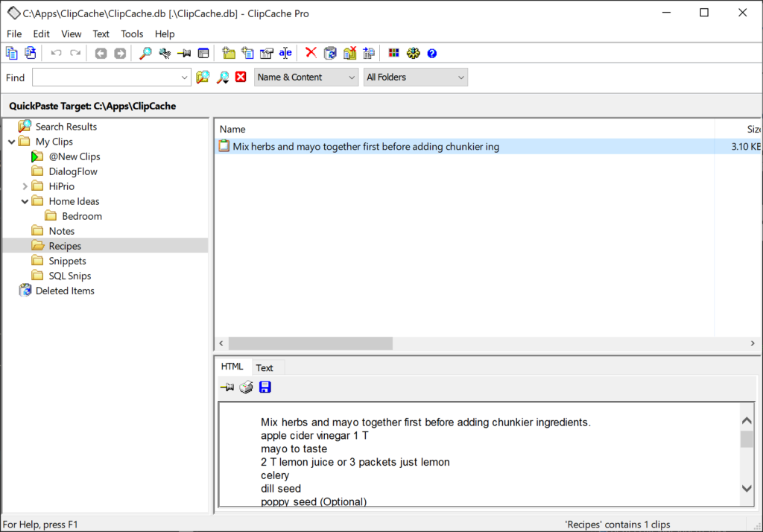This screenshot has width=763, height=532.
Task: Select the 'Mix herbs and mayo' clip row
Action: 487,147
